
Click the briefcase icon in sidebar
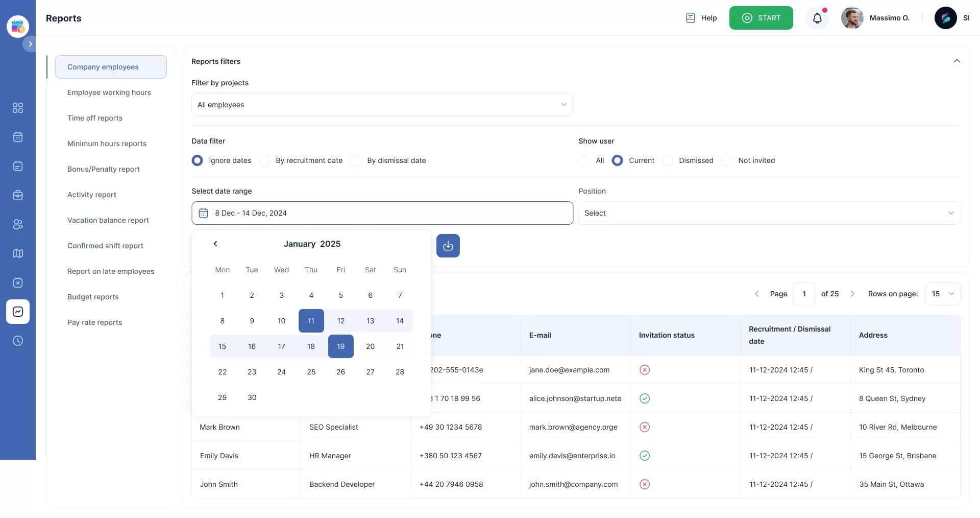click(18, 195)
